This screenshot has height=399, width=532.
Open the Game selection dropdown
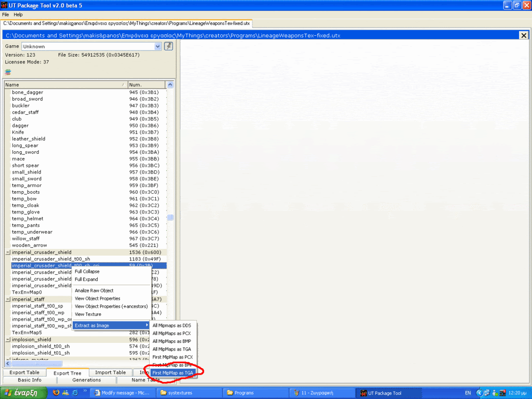click(x=158, y=46)
